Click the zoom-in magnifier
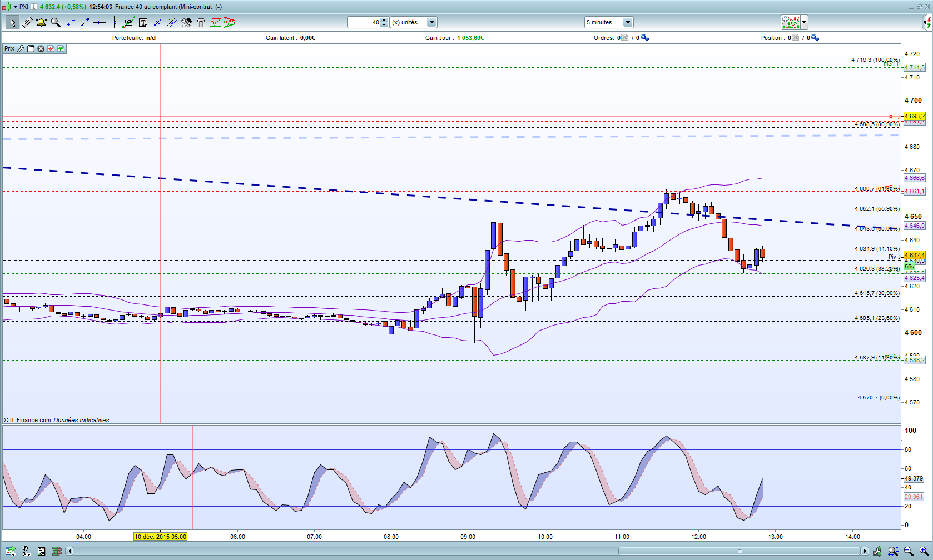 pos(924,551)
